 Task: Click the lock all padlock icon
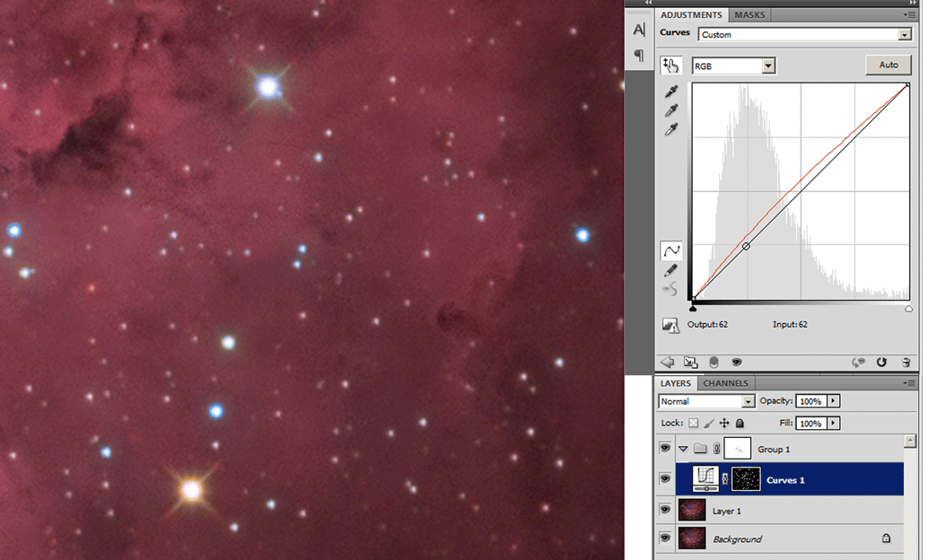coord(740,423)
